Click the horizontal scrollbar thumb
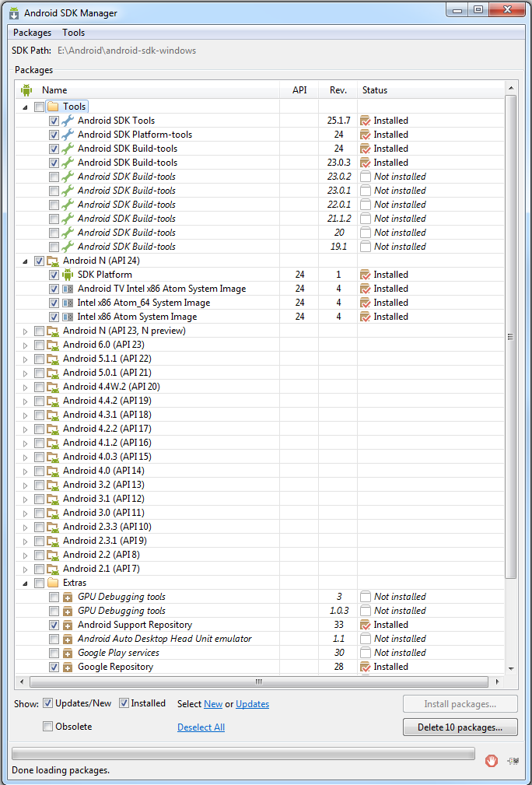This screenshot has width=532, height=785. click(x=259, y=682)
